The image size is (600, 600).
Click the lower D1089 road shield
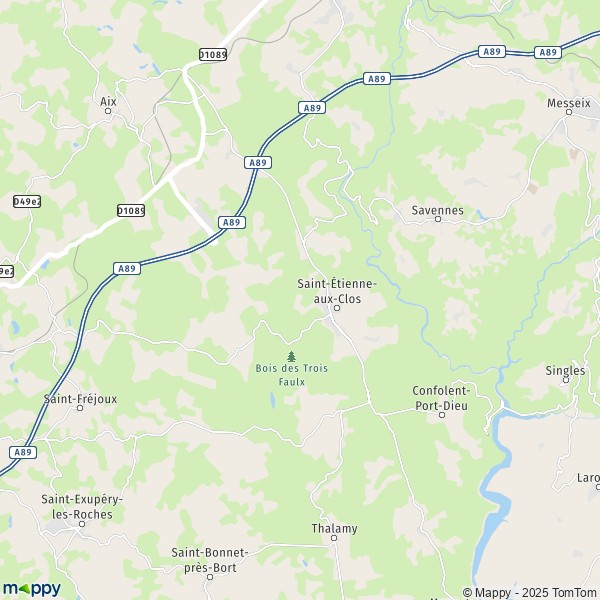point(131,210)
